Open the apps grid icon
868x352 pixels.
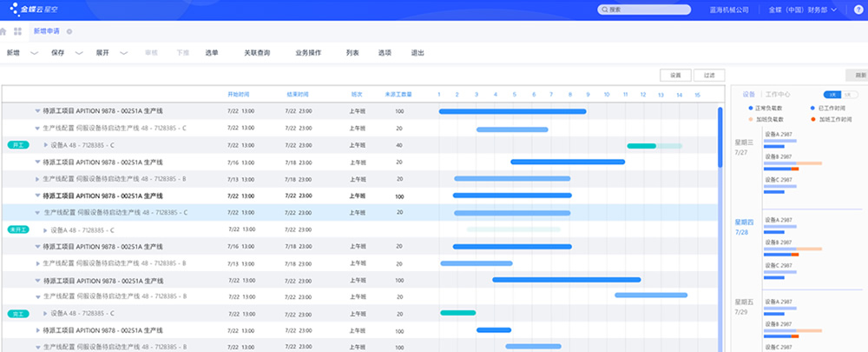pyautogui.click(x=17, y=31)
